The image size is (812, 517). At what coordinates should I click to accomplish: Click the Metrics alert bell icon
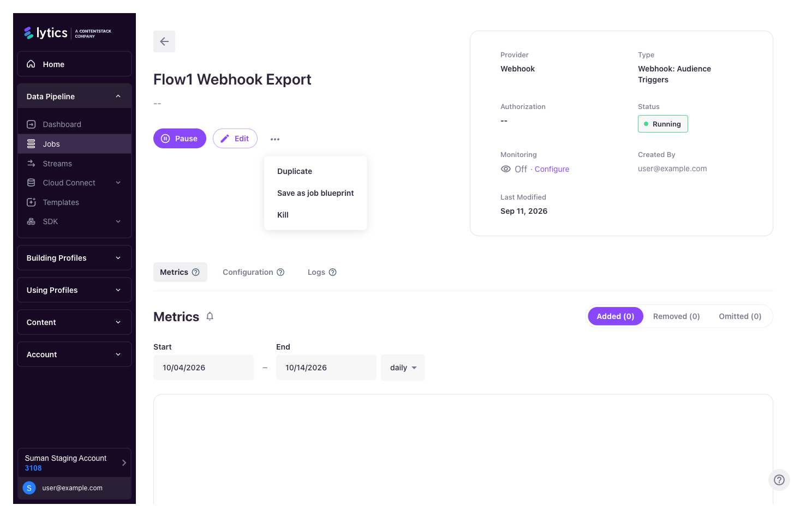coord(210,316)
